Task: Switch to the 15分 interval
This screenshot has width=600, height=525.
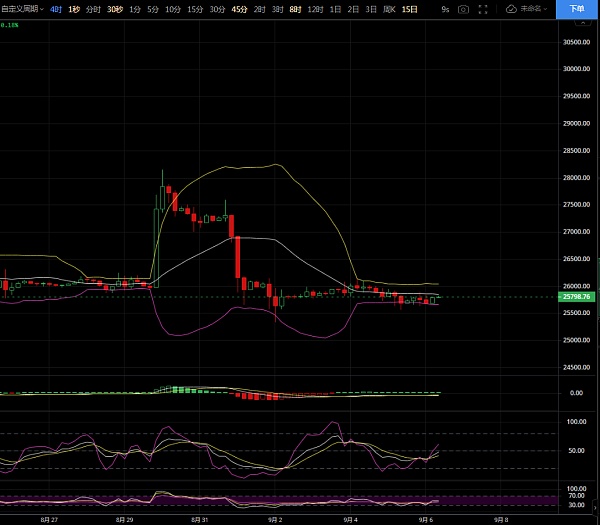Action: click(x=194, y=9)
